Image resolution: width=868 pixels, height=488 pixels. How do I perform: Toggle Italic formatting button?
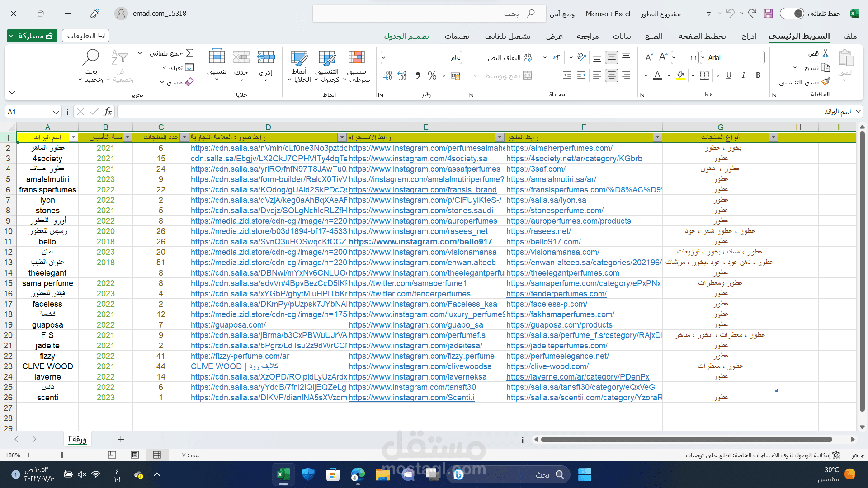(743, 75)
